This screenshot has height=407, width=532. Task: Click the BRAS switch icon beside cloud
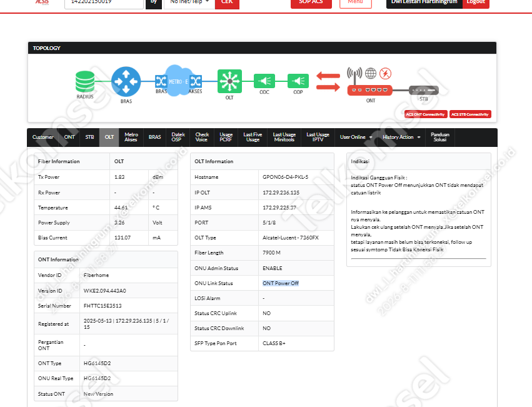[161, 81]
